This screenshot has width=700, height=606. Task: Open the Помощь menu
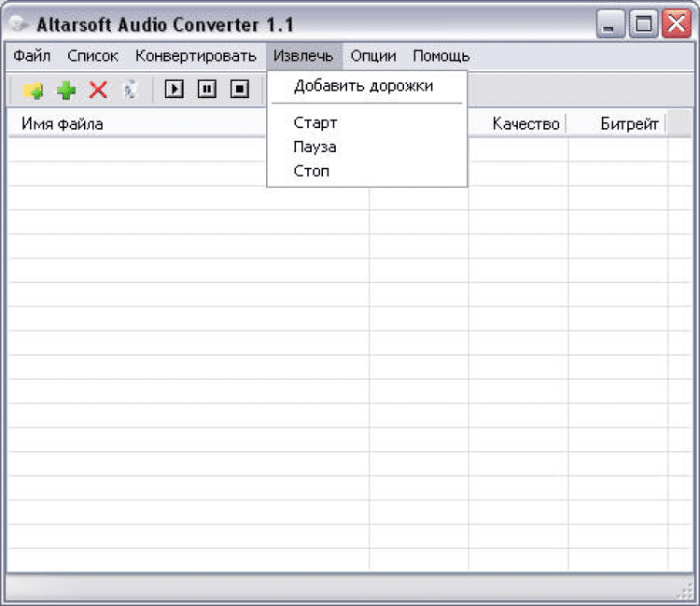click(x=441, y=56)
